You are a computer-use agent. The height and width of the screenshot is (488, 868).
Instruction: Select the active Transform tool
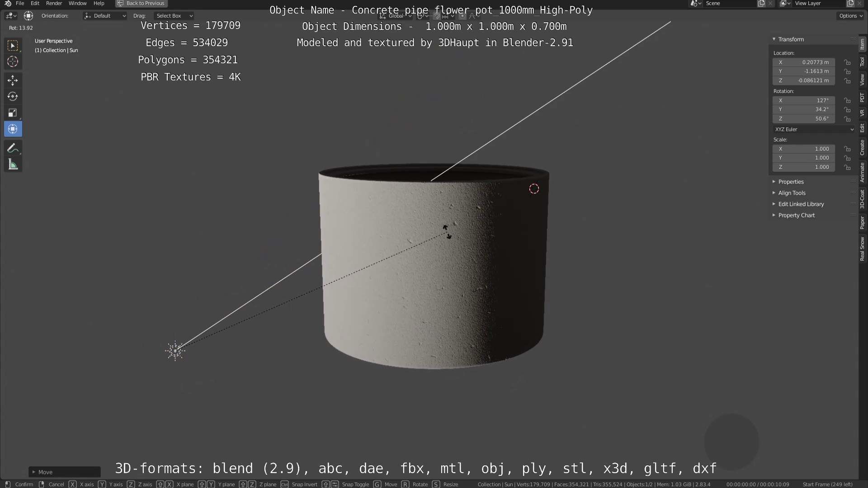(13, 129)
